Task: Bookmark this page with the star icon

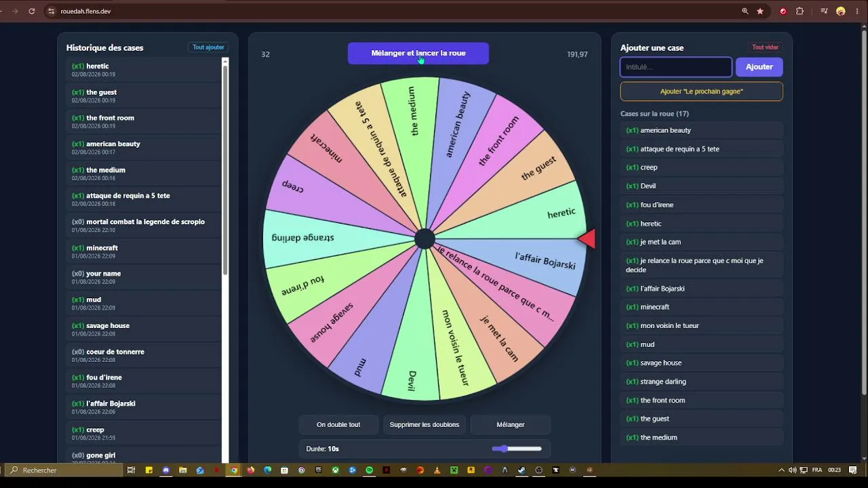Action: [x=760, y=12]
